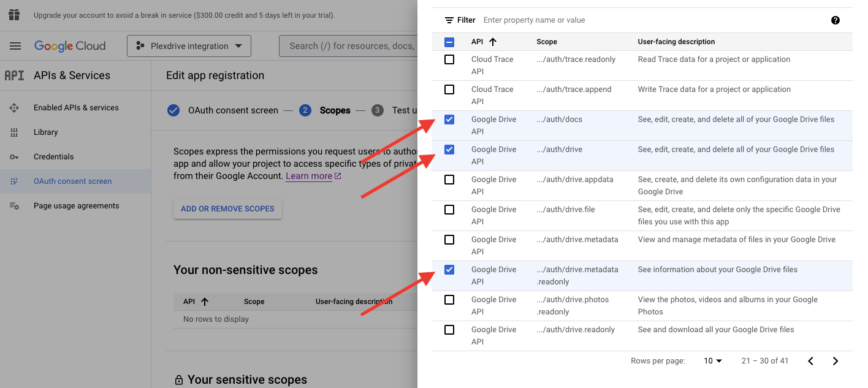Uncheck the .../auth/docs scope checkbox
This screenshot has width=868, height=388.
point(449,120)
